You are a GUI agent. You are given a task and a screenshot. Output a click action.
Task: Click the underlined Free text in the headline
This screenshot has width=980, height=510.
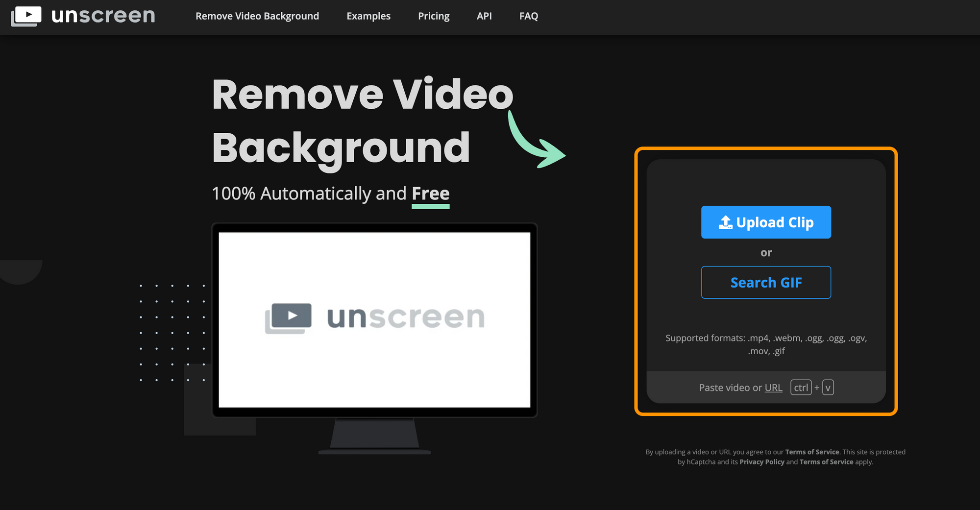430,194
